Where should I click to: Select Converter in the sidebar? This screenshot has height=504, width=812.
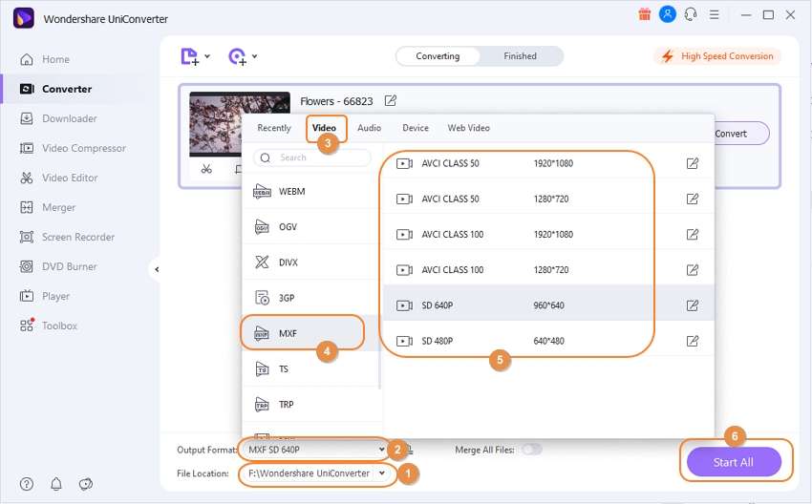click(x=55, y=89)
